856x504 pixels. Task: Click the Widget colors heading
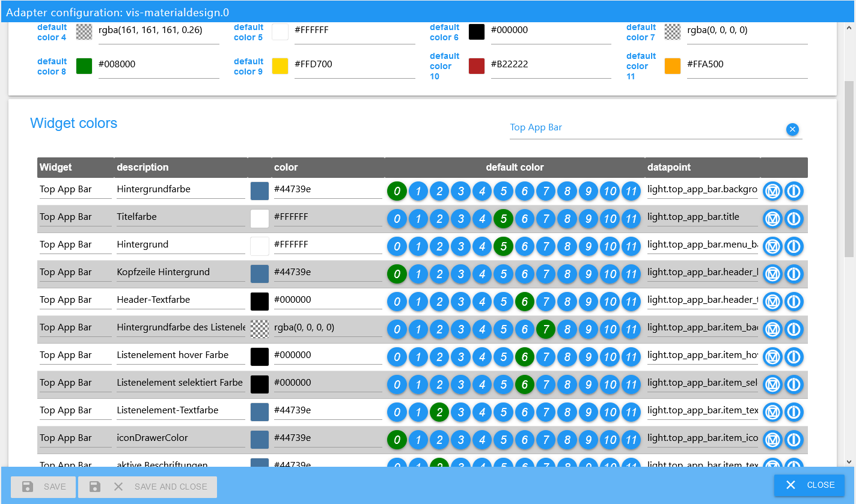(x=74, y=123)
